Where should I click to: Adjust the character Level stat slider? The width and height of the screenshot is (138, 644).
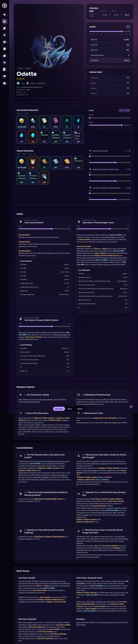110,31
